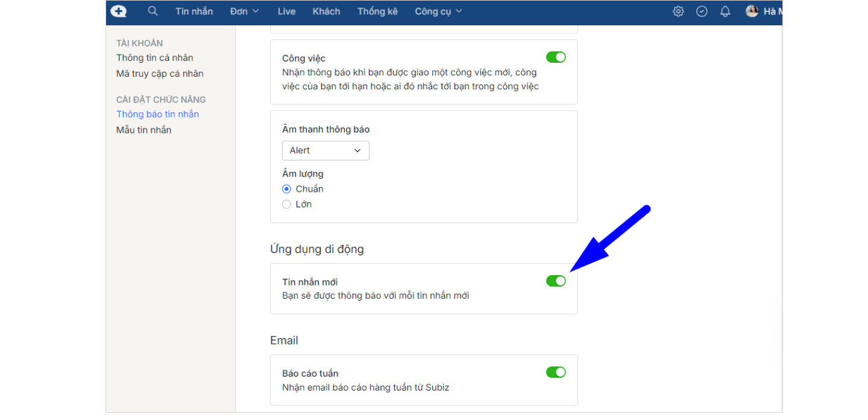Open Thông tin cá nhân settings
Viewport: 868px width, 420px height.
click(155, 58)
